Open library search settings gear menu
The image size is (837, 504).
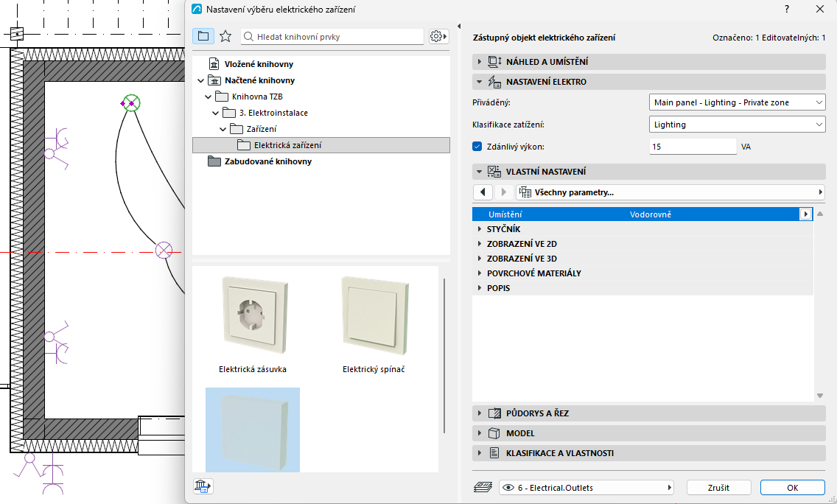click(x=438, y=36)
